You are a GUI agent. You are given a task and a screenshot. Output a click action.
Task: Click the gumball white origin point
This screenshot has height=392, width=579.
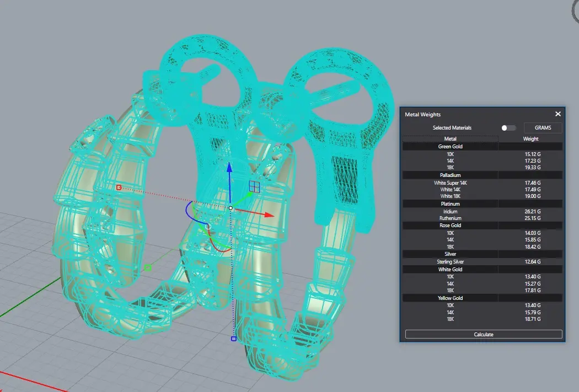pyautogui.click(x=231, y=208)
